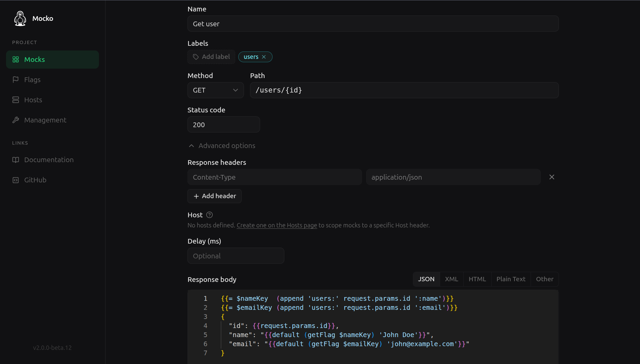640x364 pixels.
Task: Switch response body to JSON tab
Action: [426, 279]
